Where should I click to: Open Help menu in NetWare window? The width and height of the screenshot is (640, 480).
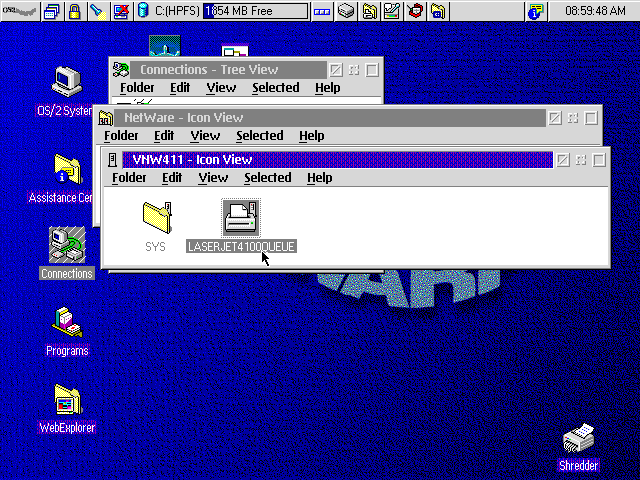pyautogui.click(x=311, y=136)
